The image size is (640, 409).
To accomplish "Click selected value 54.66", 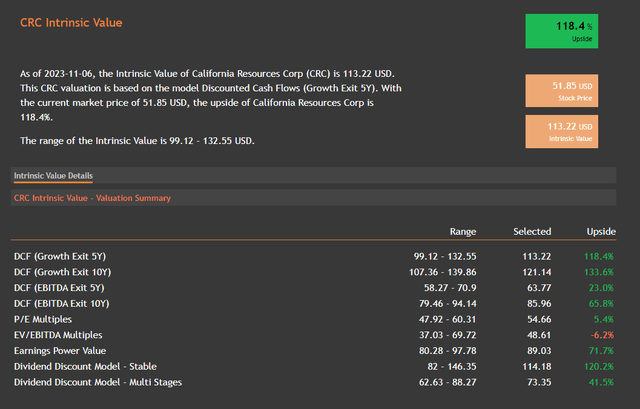I will click(x=539, y=319).
